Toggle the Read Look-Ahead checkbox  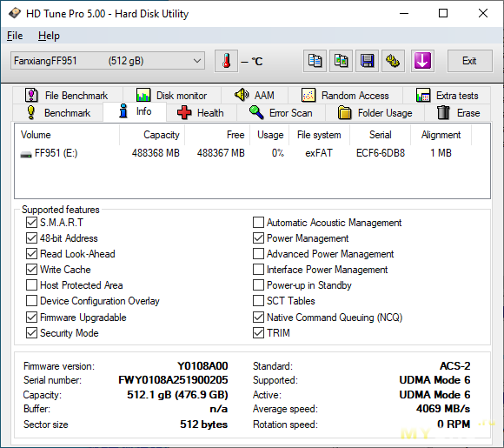(x=31, y=254)
